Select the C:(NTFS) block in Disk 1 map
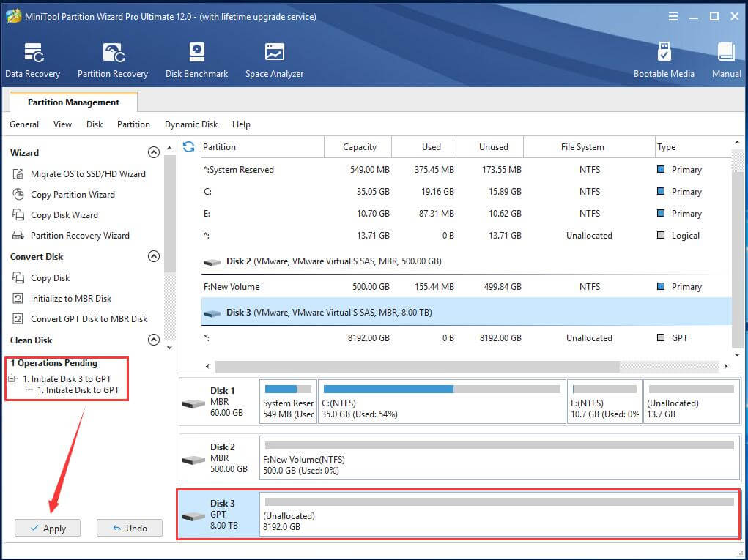 point(442,402)
